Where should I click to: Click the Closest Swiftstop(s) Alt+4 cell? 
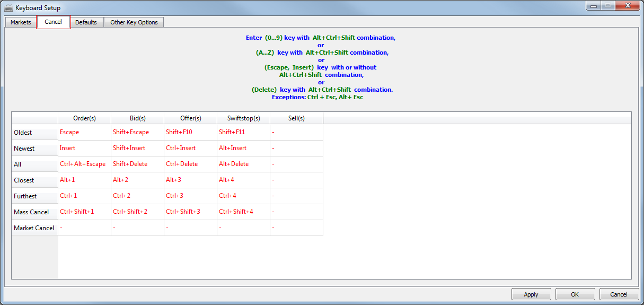point(243,180)
